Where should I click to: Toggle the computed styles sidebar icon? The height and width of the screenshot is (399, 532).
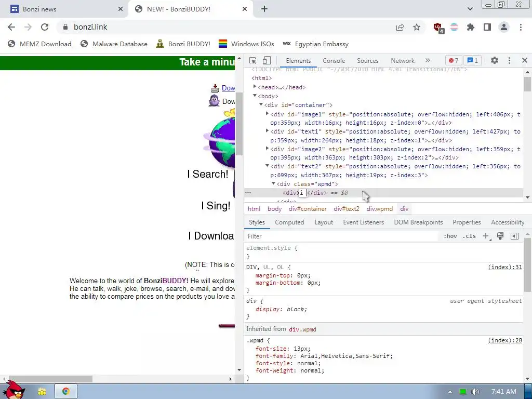[514, 236]
